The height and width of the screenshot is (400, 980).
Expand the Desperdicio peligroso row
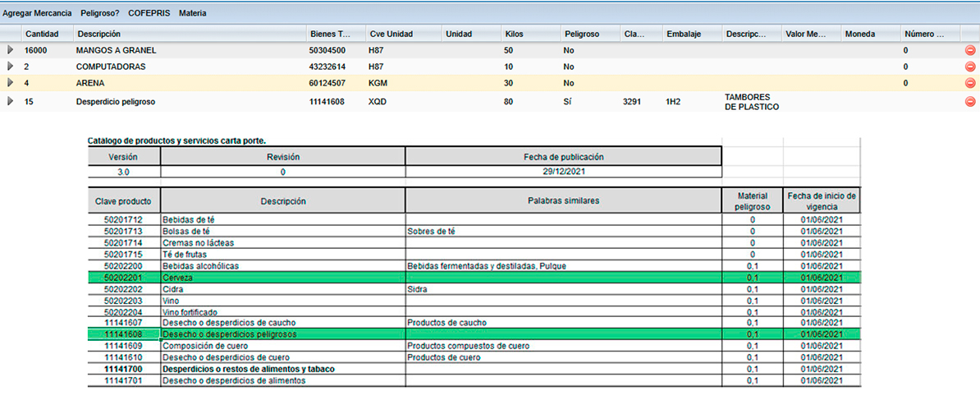11,102
